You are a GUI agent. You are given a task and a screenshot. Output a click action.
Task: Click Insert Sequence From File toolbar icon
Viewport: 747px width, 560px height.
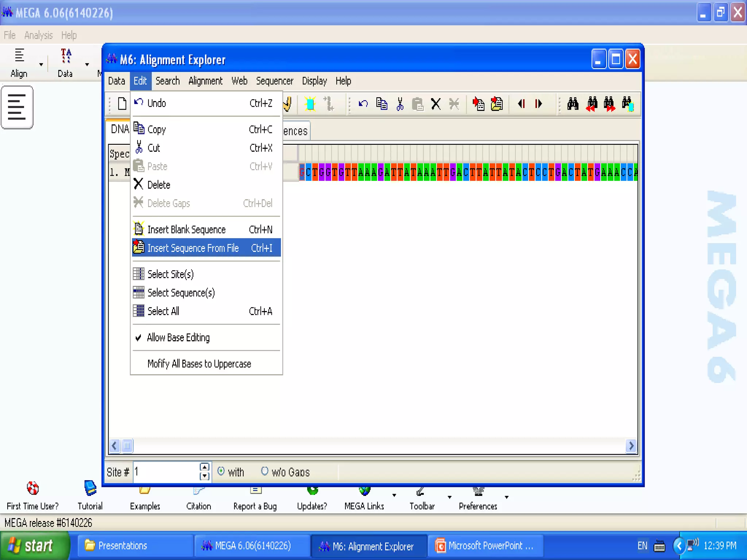[497, 104]
